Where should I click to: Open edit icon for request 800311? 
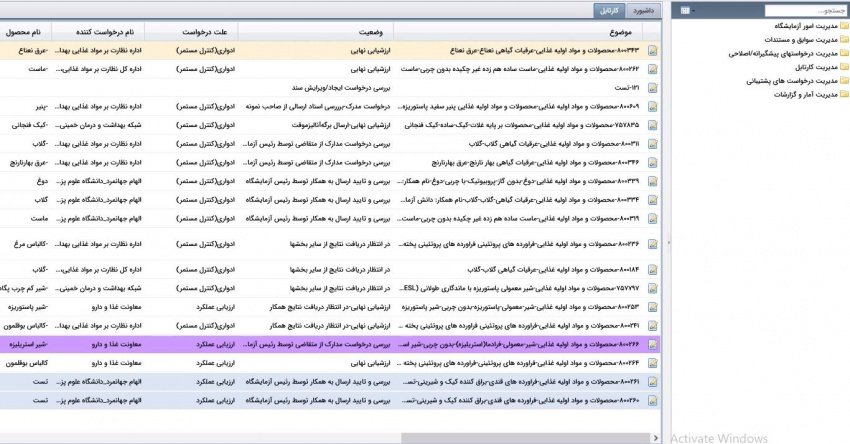click(x=653, y=144)
